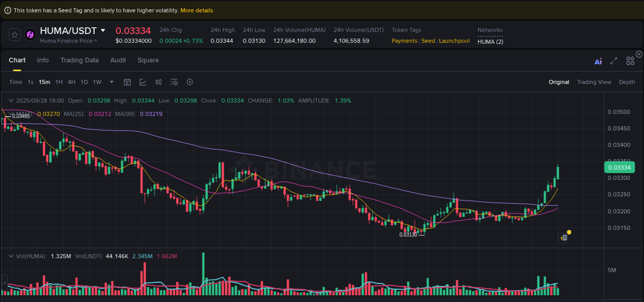
Task: Click the Huma Finance token logo
Action: pyautogui.click(x=30, y=35)
